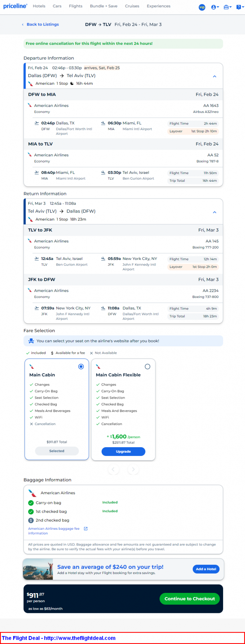The height and width of the screenshot is (644, 245).
Task: Add a Hotel to the trip
Action: (x=206, y=569)
